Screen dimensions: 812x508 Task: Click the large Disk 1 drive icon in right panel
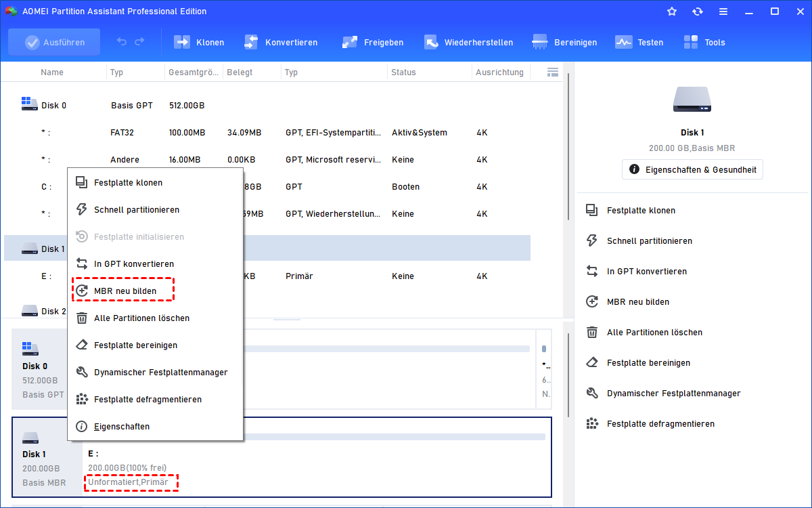[692, 100]
